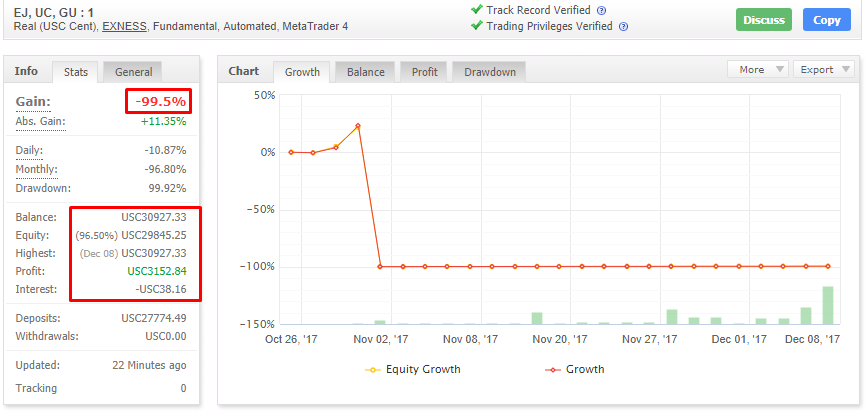Image resolution: width=865 pixels, height=419 pixels.
Task: Switch to the Stats tab
Action: tap(75, 72)
